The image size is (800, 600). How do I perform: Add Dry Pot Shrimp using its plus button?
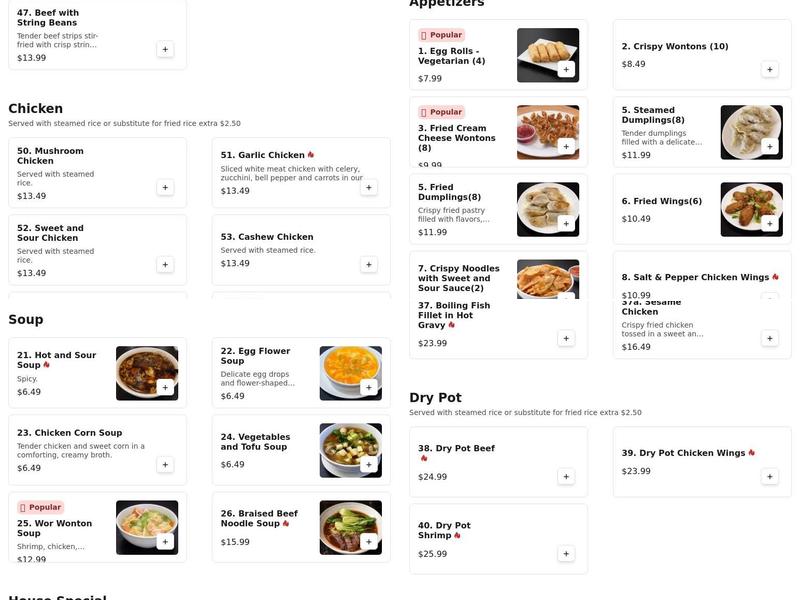point(565,553)
